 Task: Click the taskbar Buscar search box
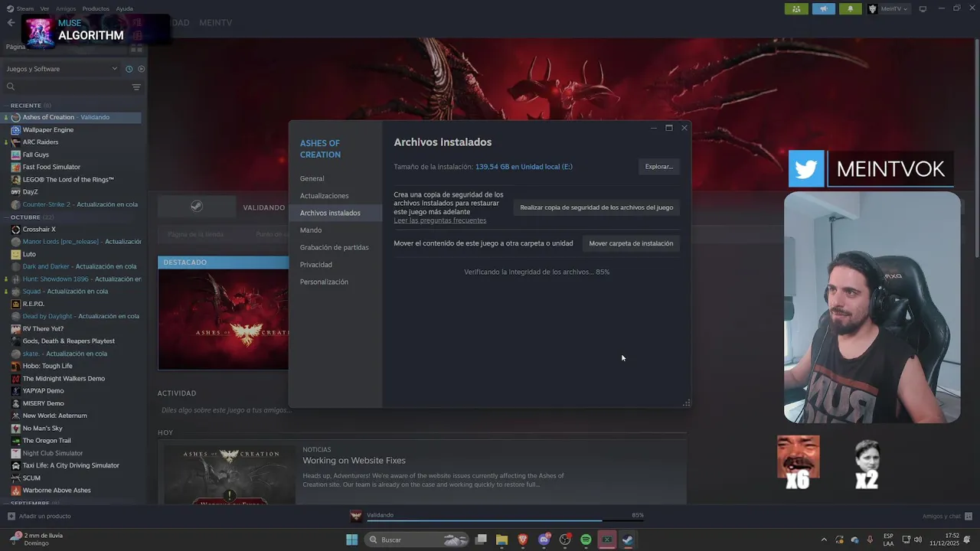(416, 540)
